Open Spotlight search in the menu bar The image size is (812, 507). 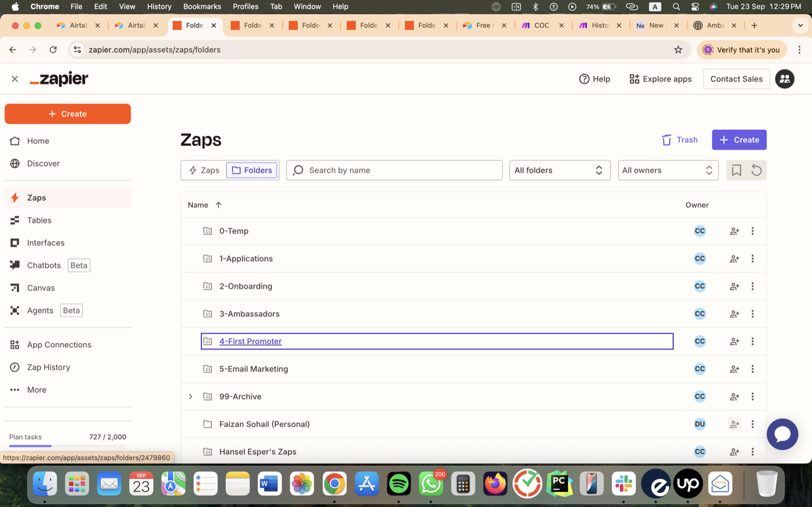coord(676,6)
